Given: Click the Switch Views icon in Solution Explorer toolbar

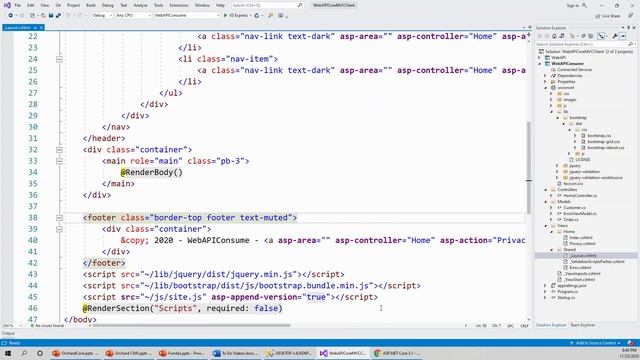Looking at the screenshot, I should (562, 36).
